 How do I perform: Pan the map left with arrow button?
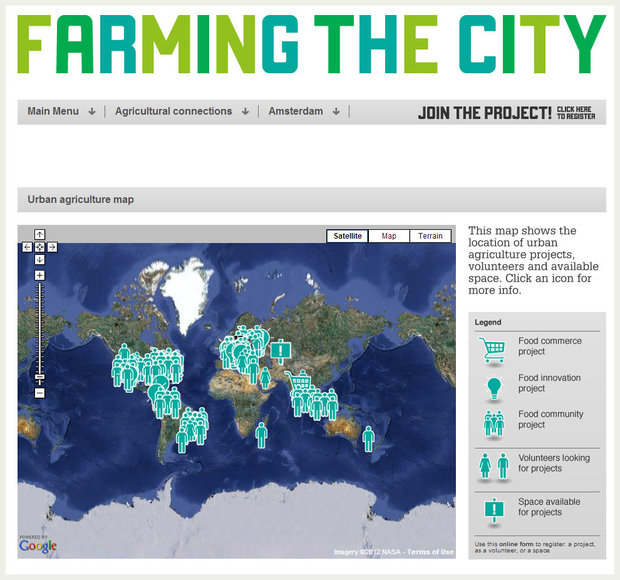click(x=28, y=247)
